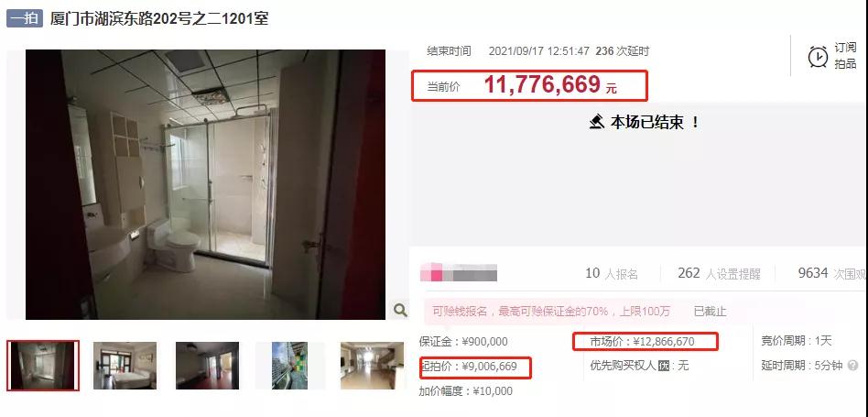Select the living room hallway thumbnail

point(372,366)
